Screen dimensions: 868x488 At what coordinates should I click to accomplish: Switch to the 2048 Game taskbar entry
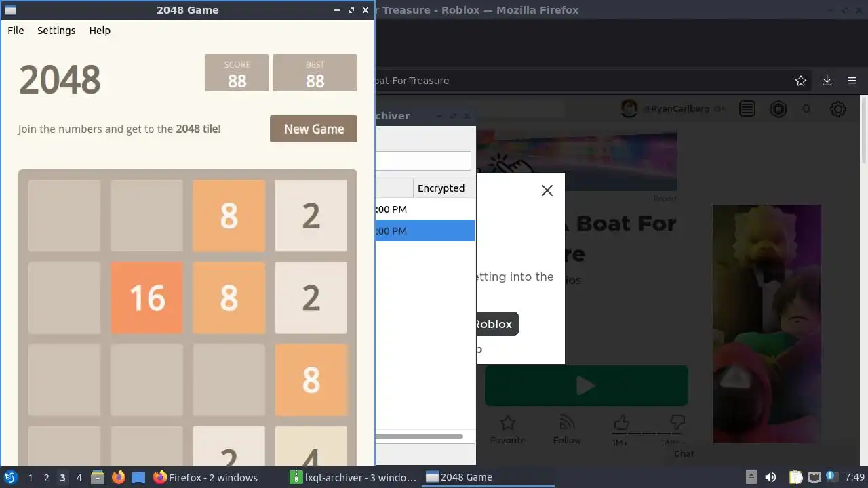point(488,477)
